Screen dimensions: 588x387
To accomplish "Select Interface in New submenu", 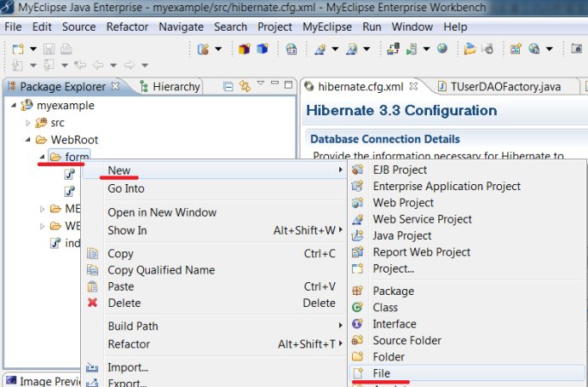I will [467, 324].
